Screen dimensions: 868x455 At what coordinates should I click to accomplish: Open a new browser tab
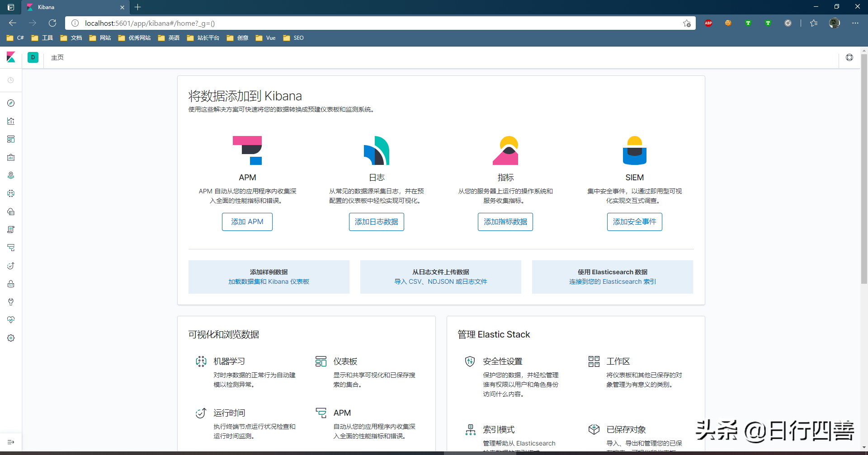tap(138, 7)
